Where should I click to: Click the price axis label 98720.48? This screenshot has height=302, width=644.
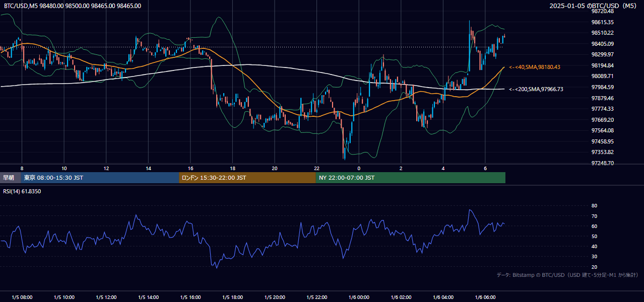pos(602,11)
